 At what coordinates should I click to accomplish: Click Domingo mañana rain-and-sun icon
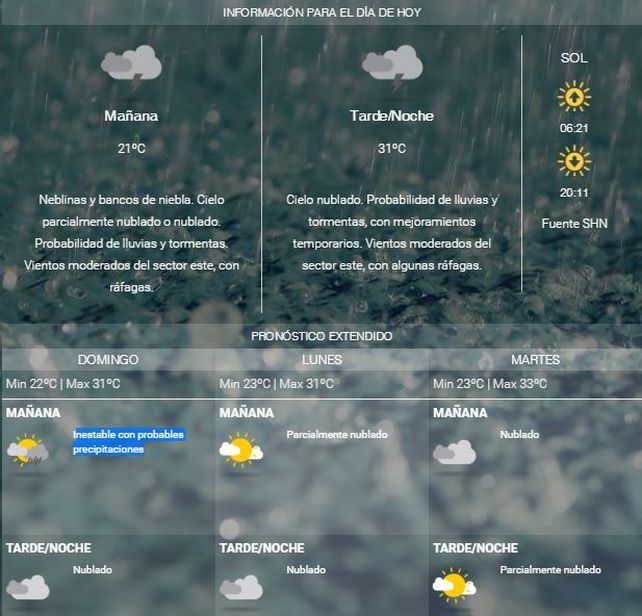tap(28, 451)
